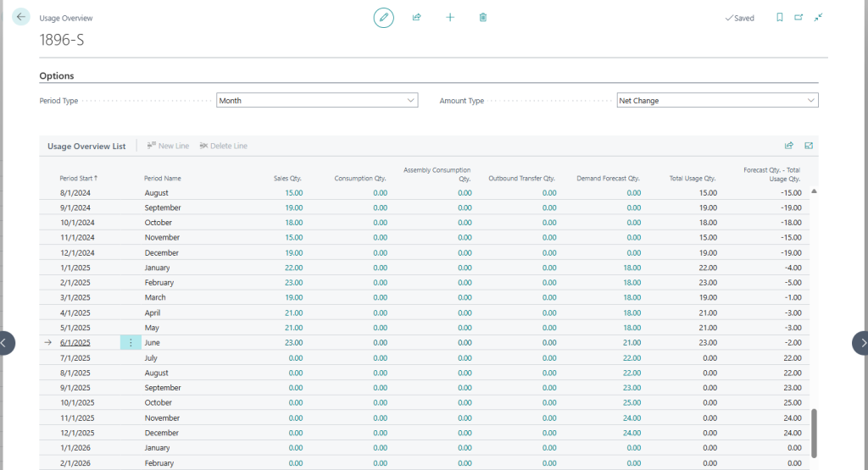
Task: Open the Period Type dropdown
Action: click(x=317, y=101)
